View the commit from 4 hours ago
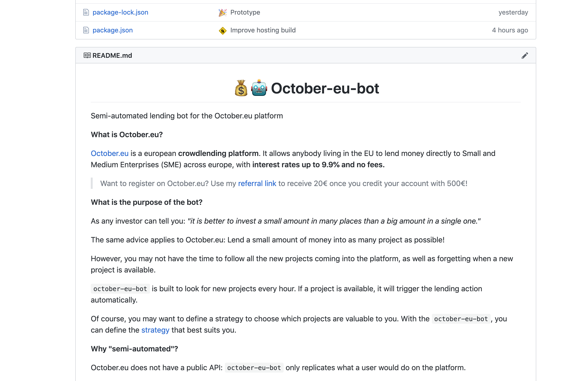The width and height of the screenshot is (588, 381). (510, 30)
